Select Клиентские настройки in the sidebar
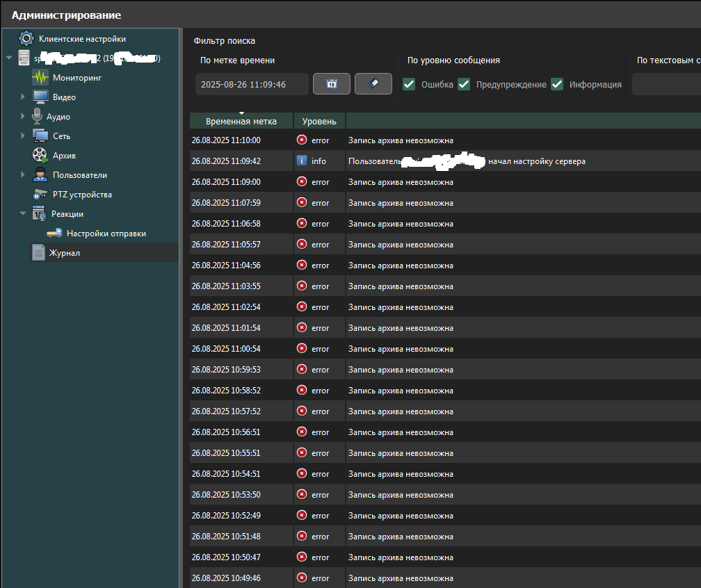The image size is (701, 588). pyautogui.click(x=82, y=39)
